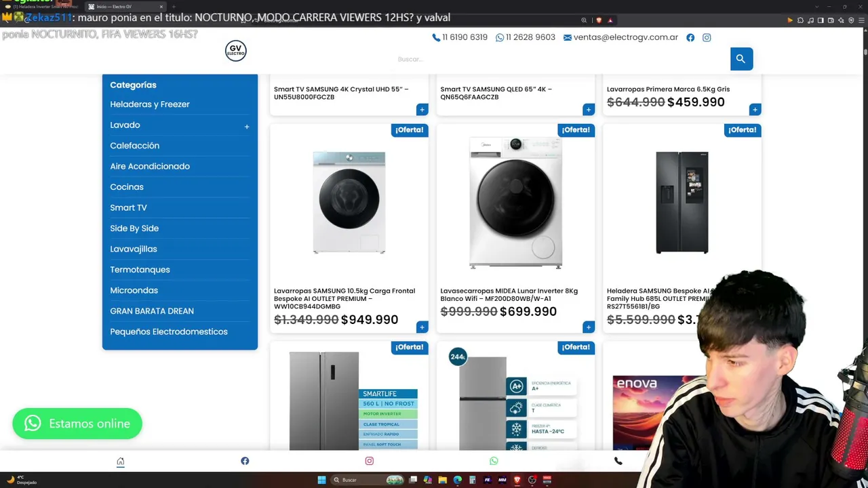This screenshot has width=868, height=488.
Task: Open Instagram from the bottom bar
Action: [370, 461]
